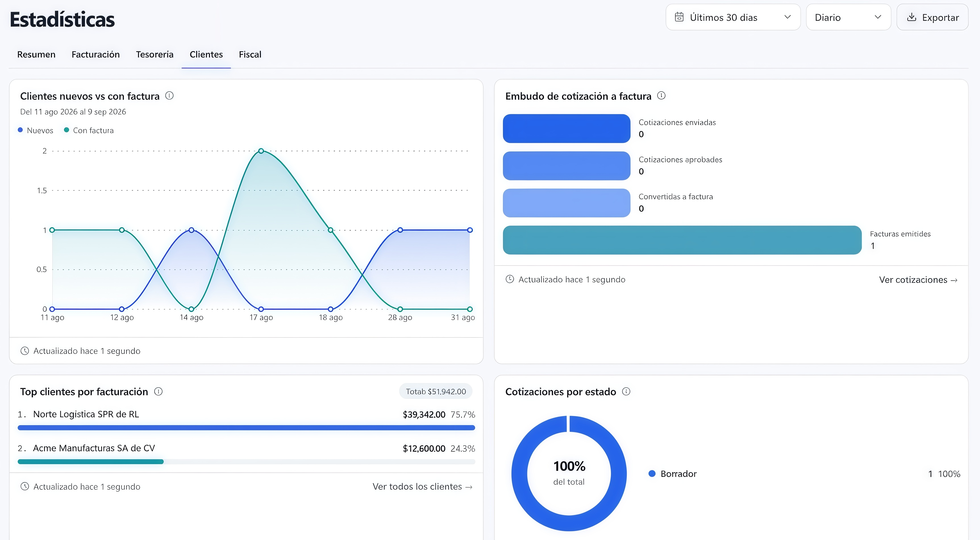This screenshot has height=540, width=980.
Task: Click the $12,600.00 amount
Action: coord(424,448)
